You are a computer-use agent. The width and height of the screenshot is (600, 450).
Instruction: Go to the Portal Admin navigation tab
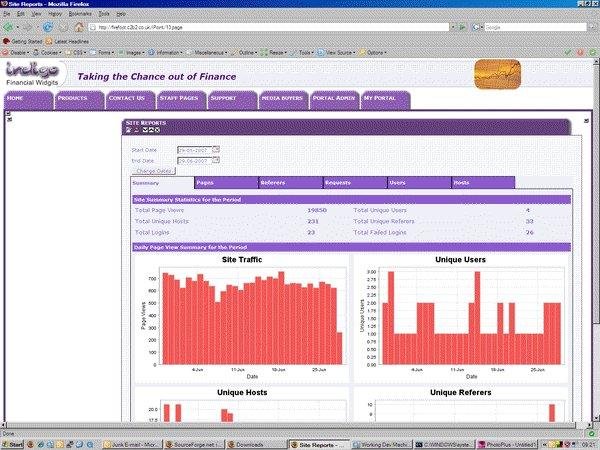[335, 100]
